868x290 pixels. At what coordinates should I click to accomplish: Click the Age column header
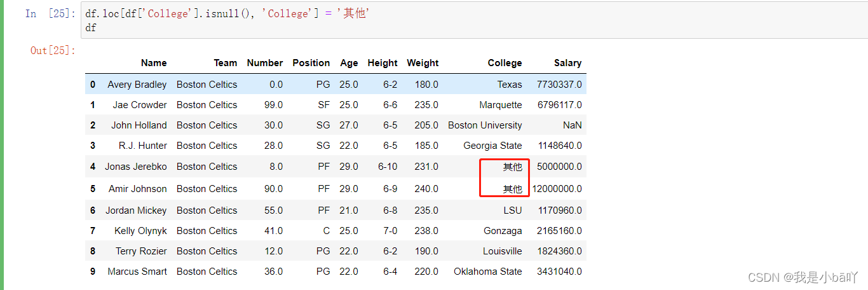[x=349, y=63]
